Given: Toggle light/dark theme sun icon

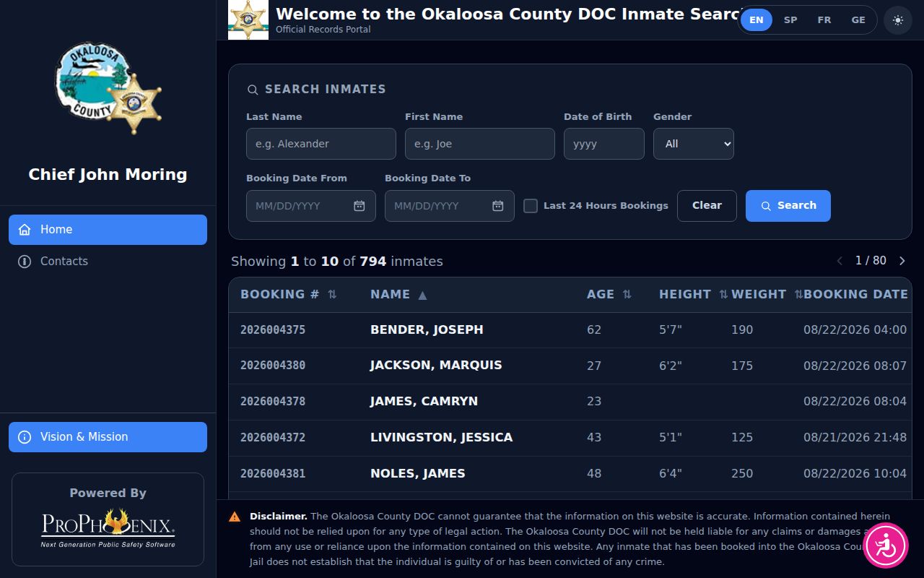Looking at the screenshot, I should tap(897, 20).
